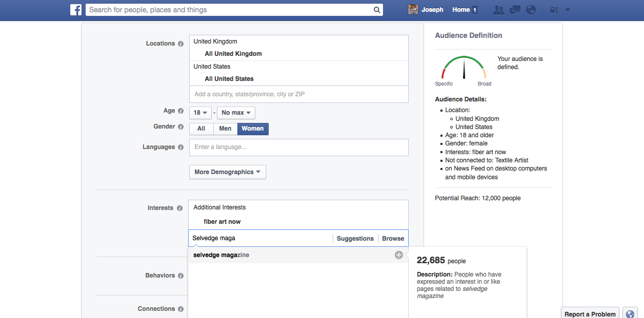Image resolution: width=644 pixels, height=318 pixels.
Task: Click the info icon next to Languages
Action: [x=180, y=147]
